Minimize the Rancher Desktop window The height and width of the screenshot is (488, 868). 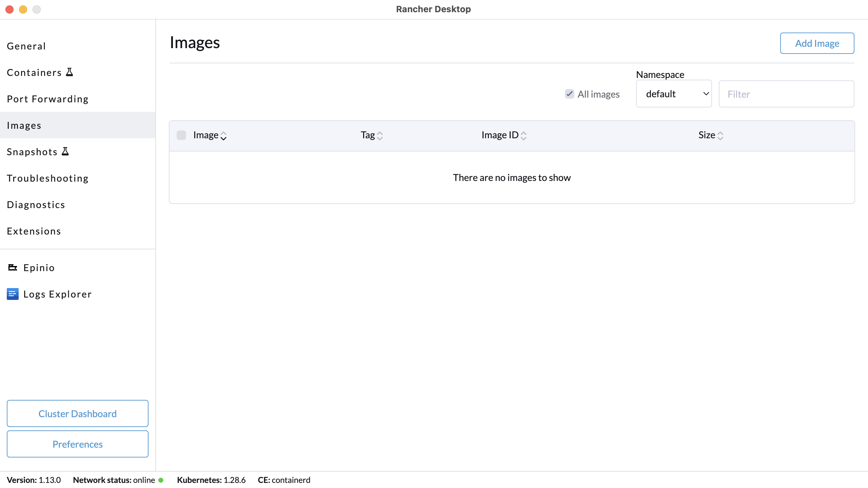23,9
